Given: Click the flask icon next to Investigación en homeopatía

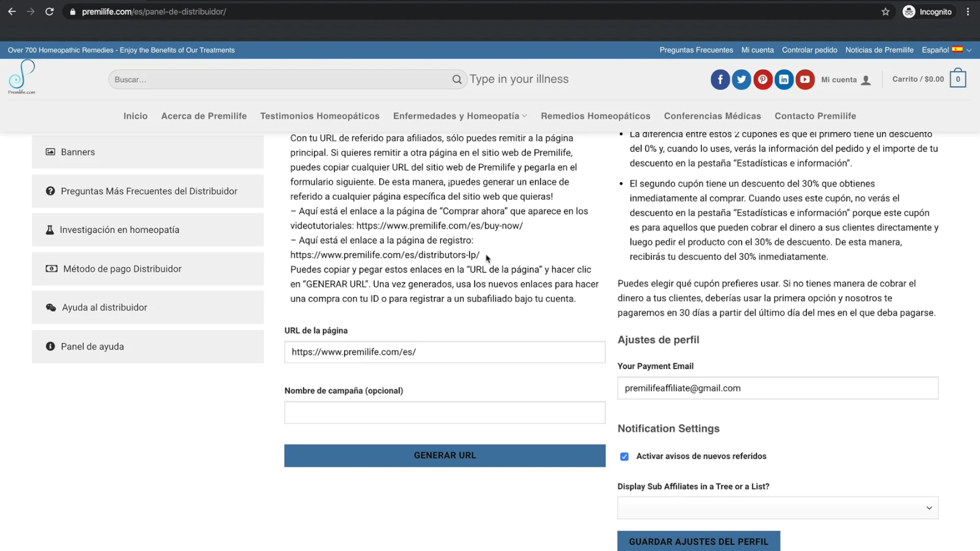Looking at the screenshot, I should [x=50, y=230].
